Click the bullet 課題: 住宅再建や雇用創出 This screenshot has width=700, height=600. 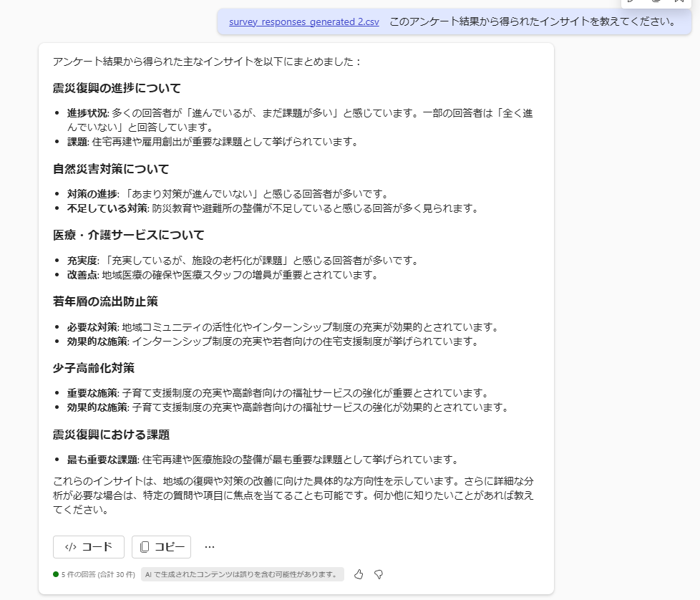click(213, 142)
